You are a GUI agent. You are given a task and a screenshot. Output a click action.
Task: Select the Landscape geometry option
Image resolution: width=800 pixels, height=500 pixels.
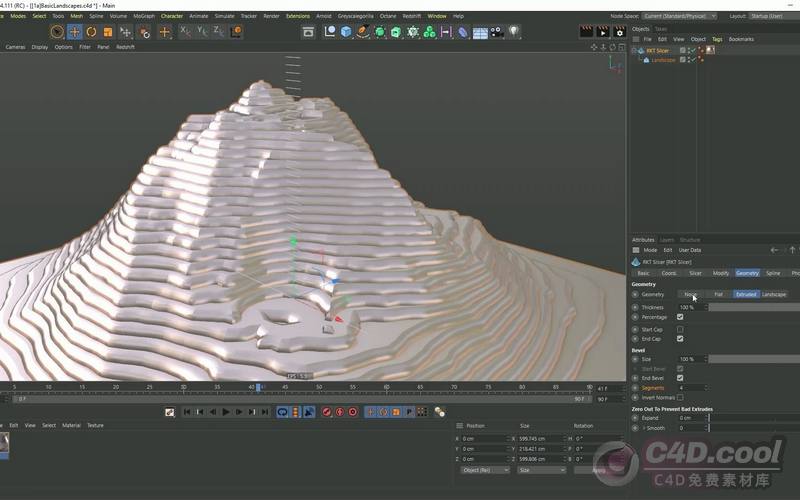pos(774,294)
